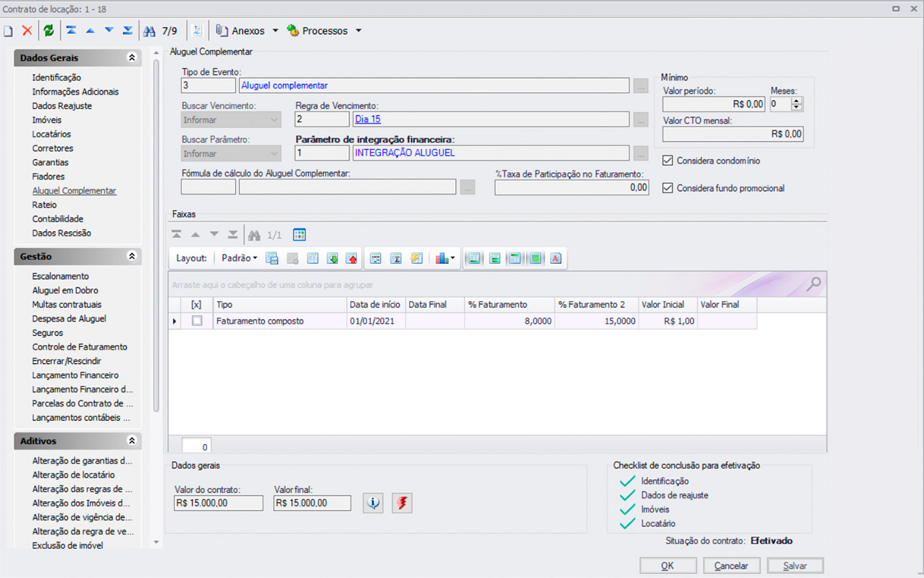The image size is (924, 578).
Task: Increase Meses with the spinner up arrow
Action: click(797, 101)
